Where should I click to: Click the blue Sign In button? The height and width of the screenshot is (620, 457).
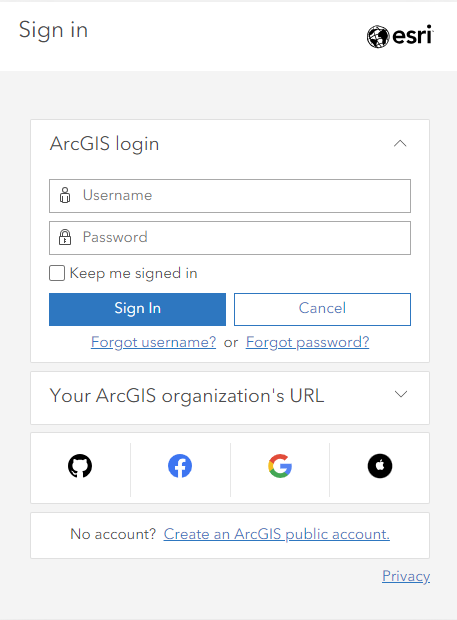[138, 309]
